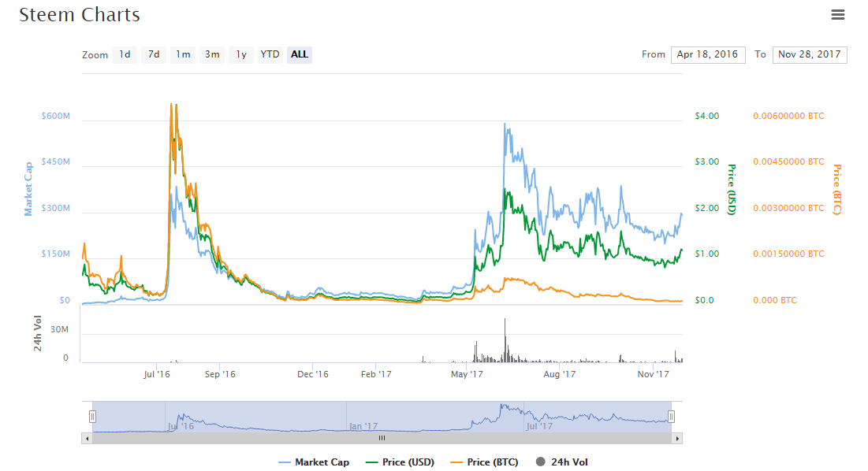Toggle Price (BTC) series in legend
Viewport: 868px width, 471px height.
click(x=484, y=462)
